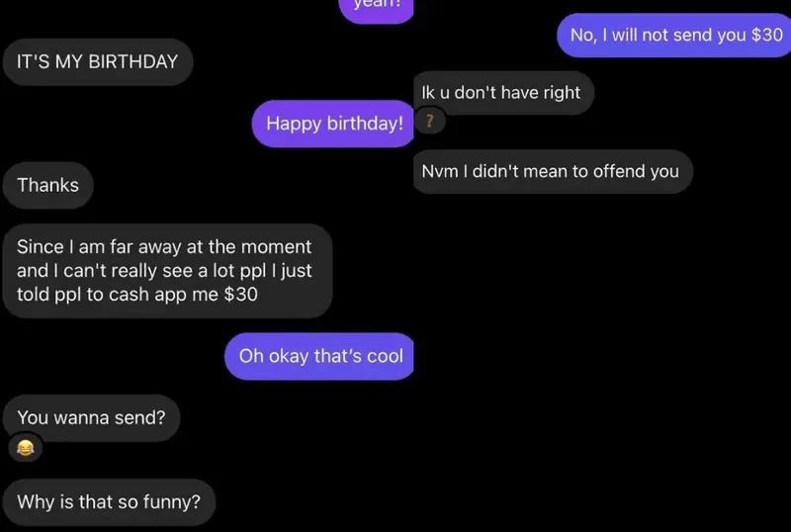Viewport: 791px width, 532px height.
Task: Select the "Since I am far away" message
Action: pos(164,271)
